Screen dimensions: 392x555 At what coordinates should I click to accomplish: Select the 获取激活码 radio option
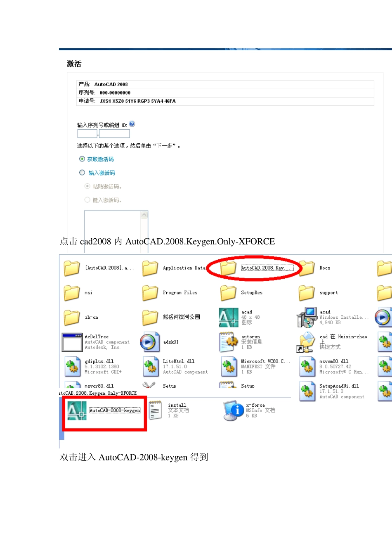(82, 159)
